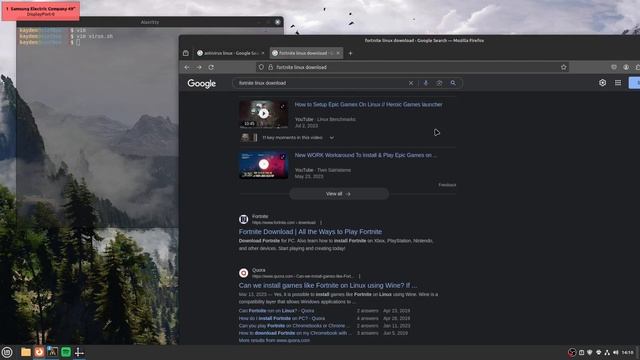This screenshot has width=640, height=360.
Task: Click the padlock site info icon
Action: (270, 67)
